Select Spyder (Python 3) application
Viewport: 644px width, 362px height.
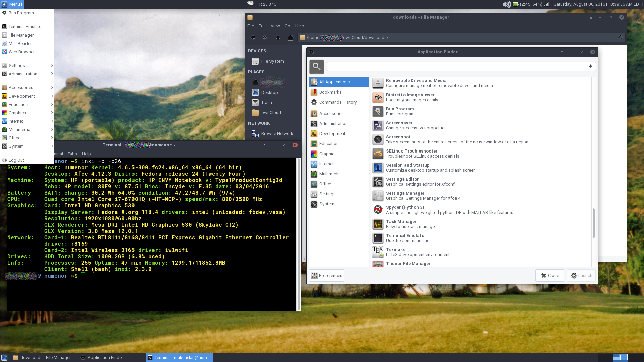(x=481, y=210)
